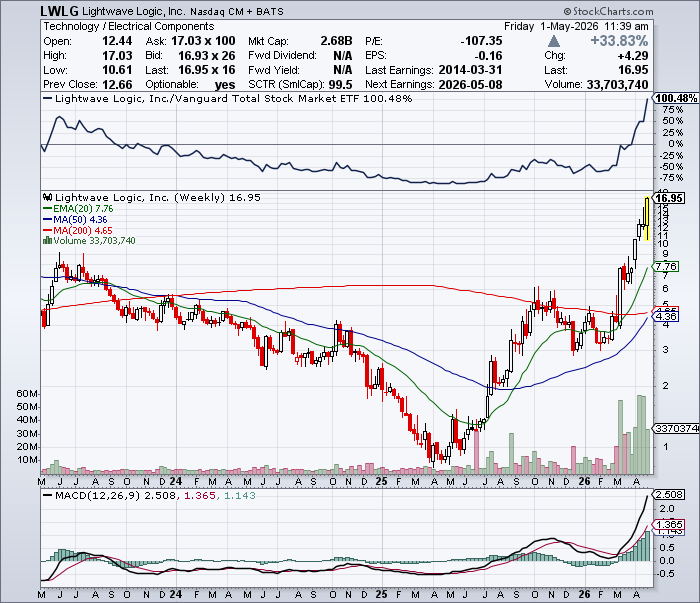The width and height of the screenshot is (700, 603).
Task: Click the volume bars icon in legend
Action: [47, 241]
